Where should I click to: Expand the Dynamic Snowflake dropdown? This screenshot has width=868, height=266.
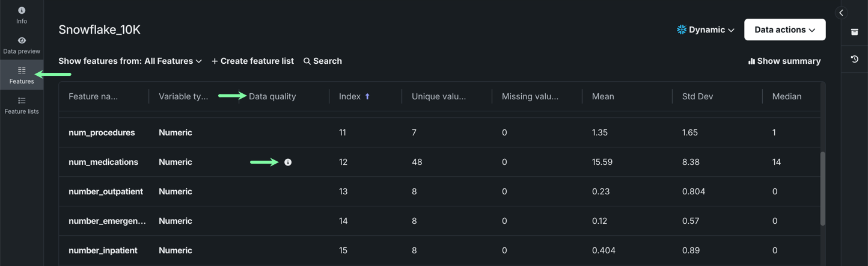[706, 29]
